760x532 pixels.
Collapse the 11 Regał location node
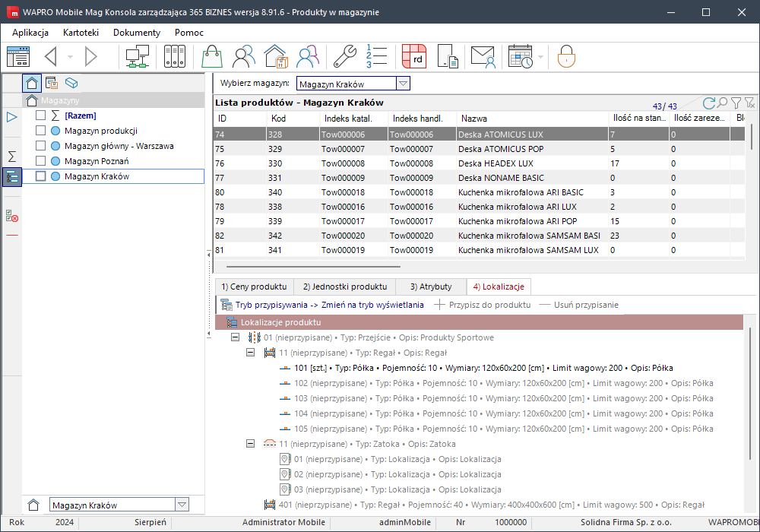pyautogui.click(x=250, y=352)
